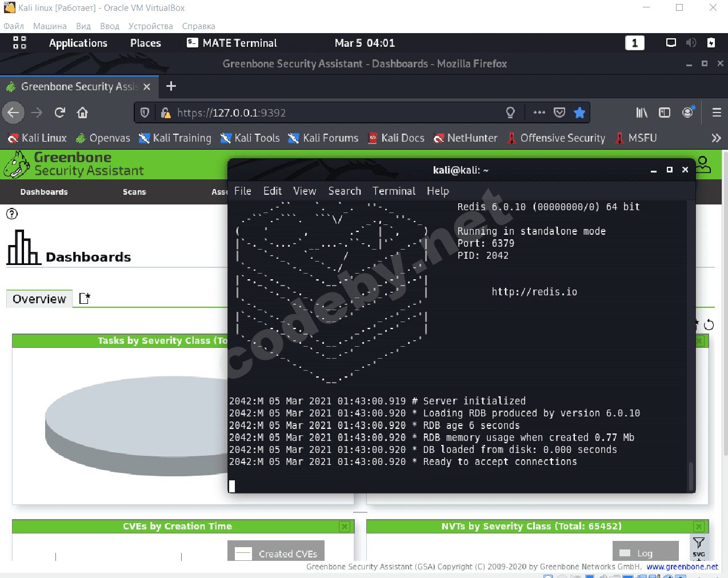The height and width of the screenshot is (578, 728).
Task: Open the MSFU bookmark
Action: [x=636, y=138]
